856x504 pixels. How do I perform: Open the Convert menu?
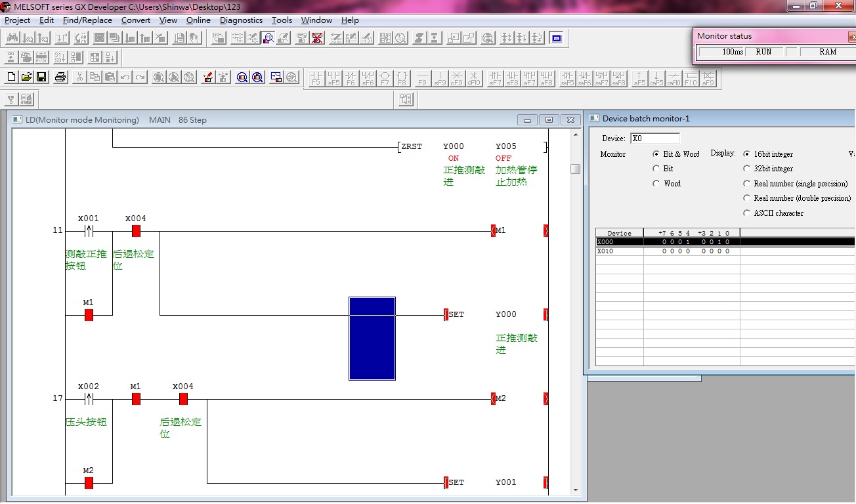(136, 20)
